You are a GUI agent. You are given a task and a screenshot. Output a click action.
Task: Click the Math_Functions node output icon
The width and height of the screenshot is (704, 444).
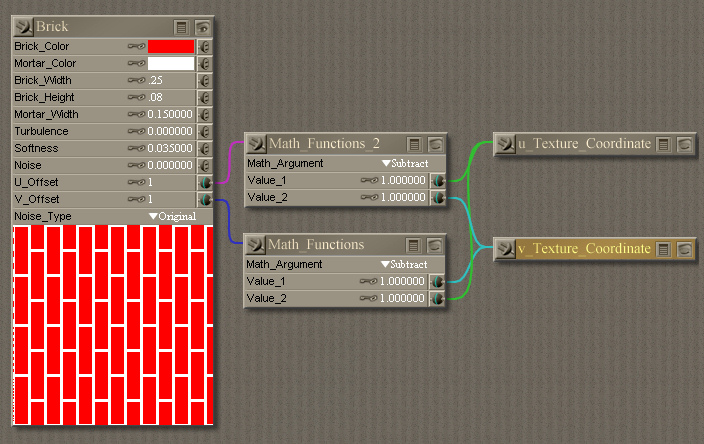click(255, 245)
